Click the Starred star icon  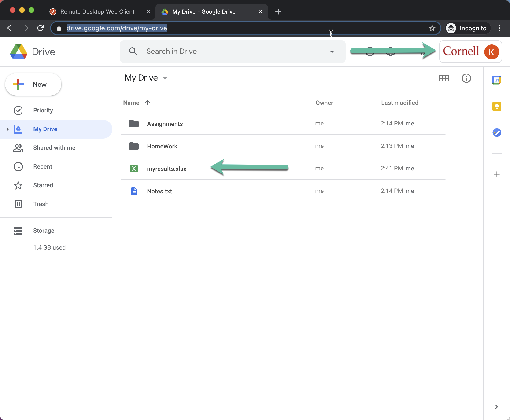[18, 185]
